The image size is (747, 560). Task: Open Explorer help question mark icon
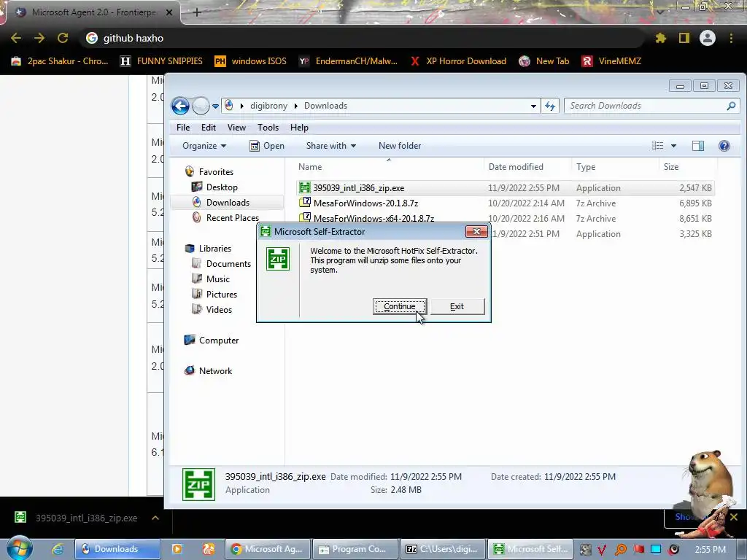[724, 146]
